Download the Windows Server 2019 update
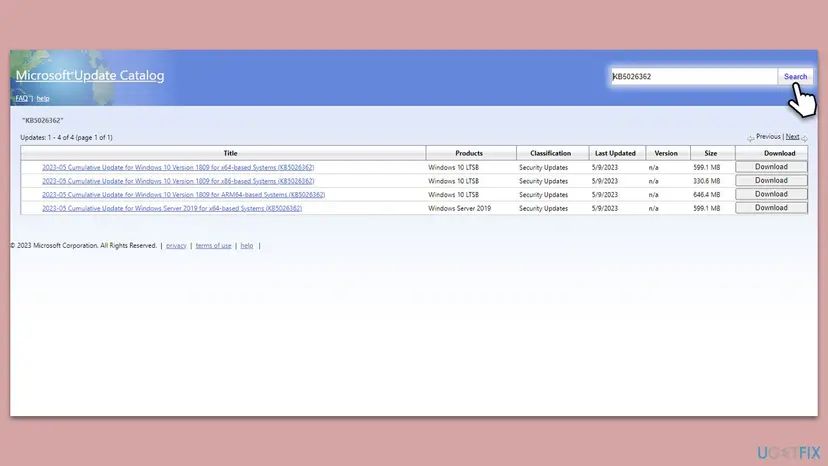Image resolution: width=828 pixels, height=466 pixels. (771, 208)
